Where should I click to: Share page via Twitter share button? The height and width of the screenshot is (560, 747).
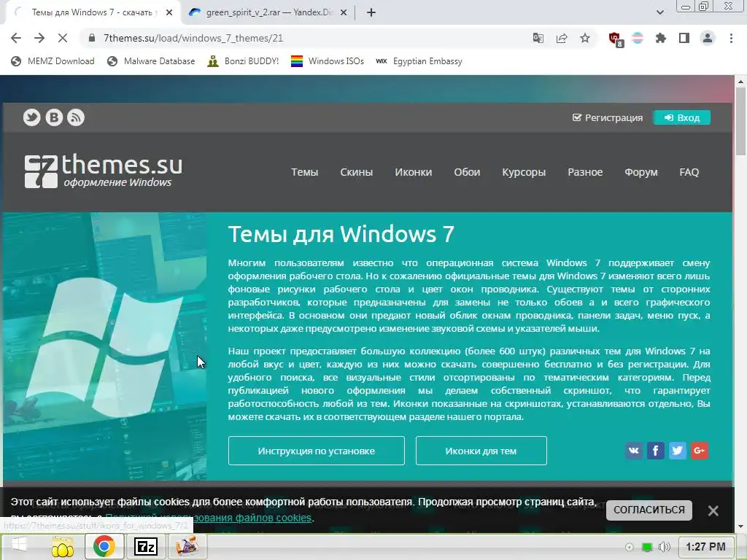(678, 451)
